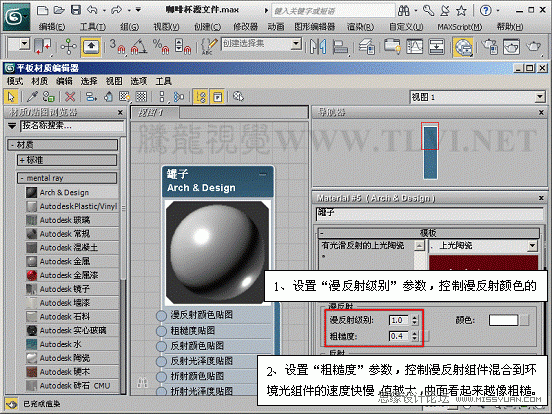Select Autodesk 水 material
The width and height of the screenshot is (552, 414).
[x=72, y=344]
